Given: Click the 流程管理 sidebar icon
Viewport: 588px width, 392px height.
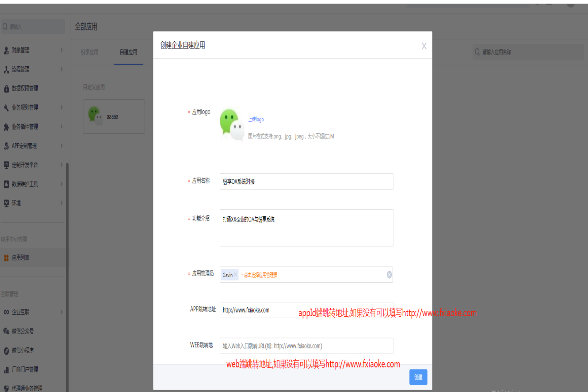Looking at the screenshot, I should pos(6,69).
